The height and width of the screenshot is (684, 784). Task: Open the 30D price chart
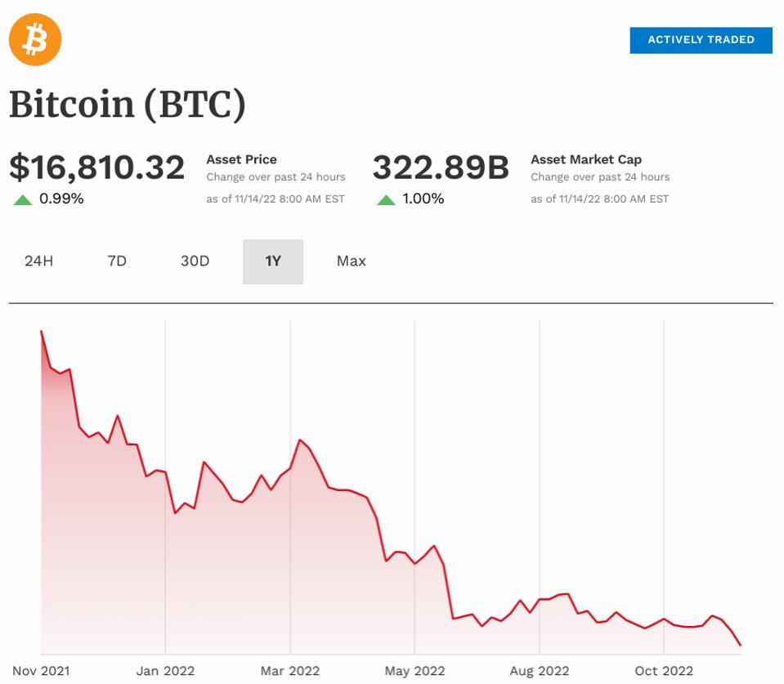(194, 262)
